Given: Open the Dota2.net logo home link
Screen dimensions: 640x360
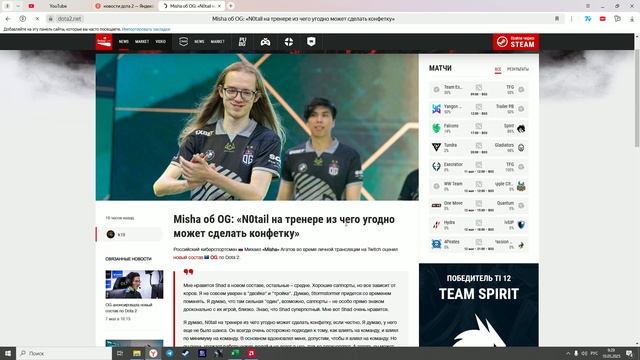Looking at the screenshot, I should pos(104,42).
